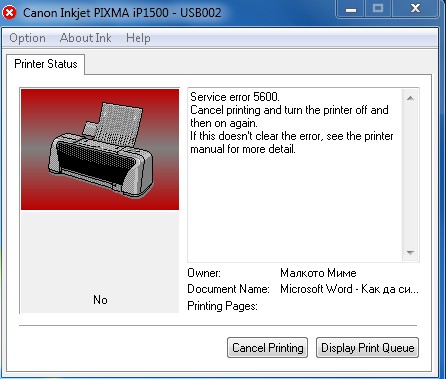This screenshot has width=446, height=379.
Task: Open the Option menu
Action: (27, 38)
